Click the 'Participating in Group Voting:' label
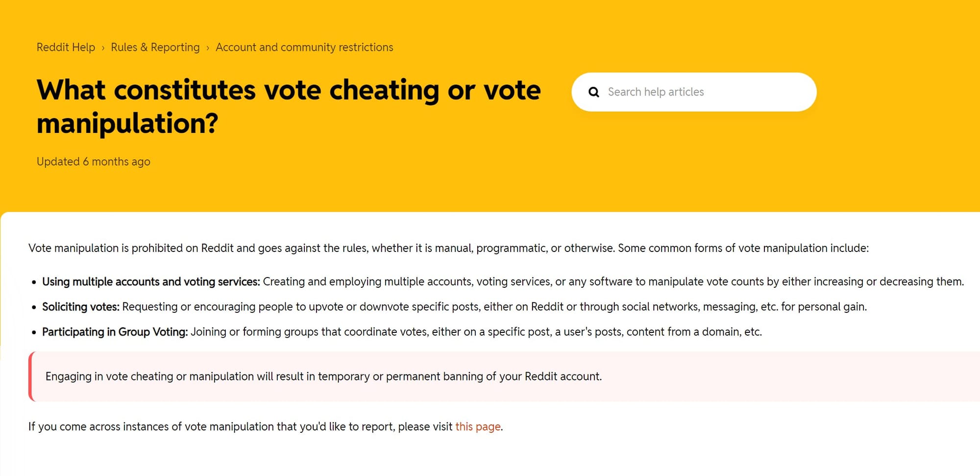Screen dimensions: 980x476 [115, 332]
